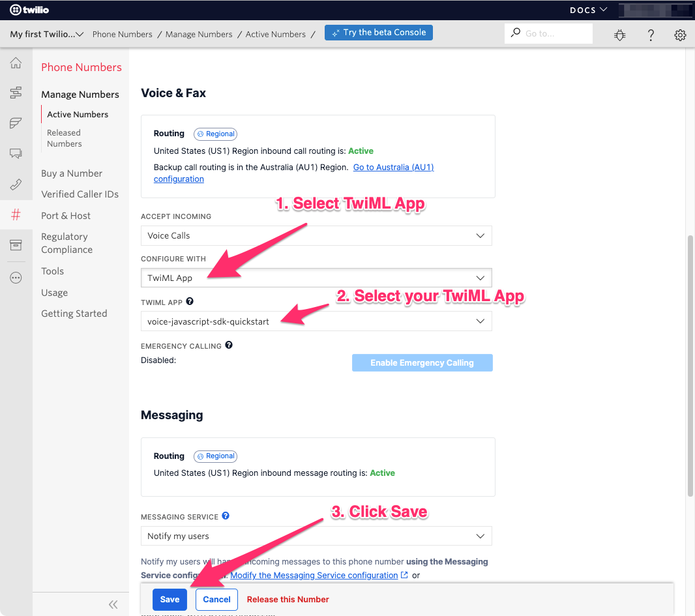Screen dimensions: 695x616
Task: Enable Emergency Calling
Action: click(x=422, y=362)
